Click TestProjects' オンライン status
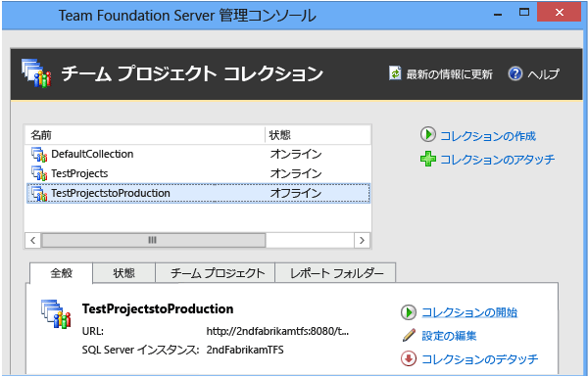 pos(296,173)
